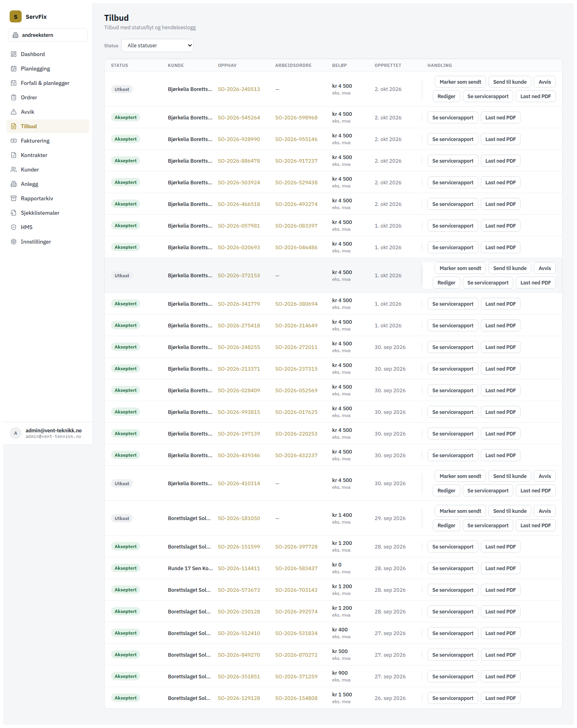Viewport: 577px width, 728px height.
Task: Navigate to Kunder section
Action: point(48,169)
